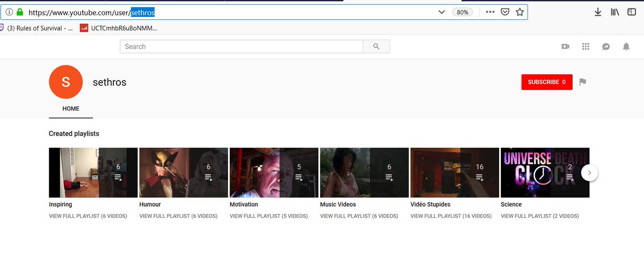Image resolution: width=644 pixels, height=255 pixels.
Task: Open the Universe Death Clock Science thumbnail
Action: (x=545, y=172)
